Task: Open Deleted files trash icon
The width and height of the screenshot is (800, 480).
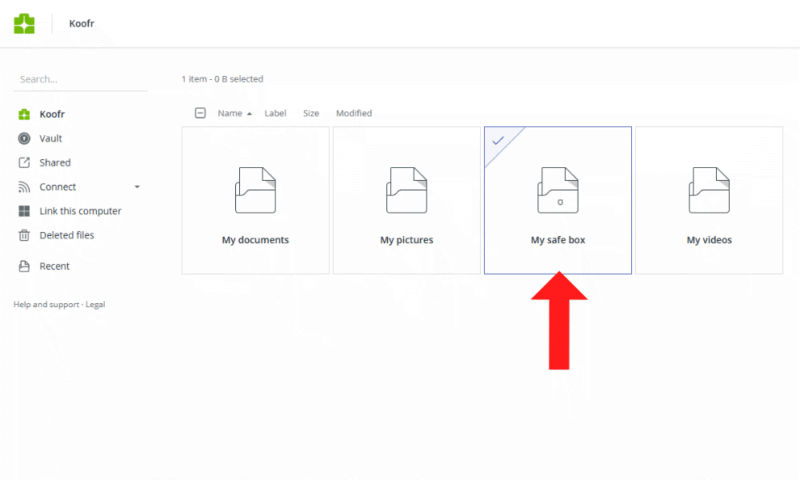Action: coord(24,235)
